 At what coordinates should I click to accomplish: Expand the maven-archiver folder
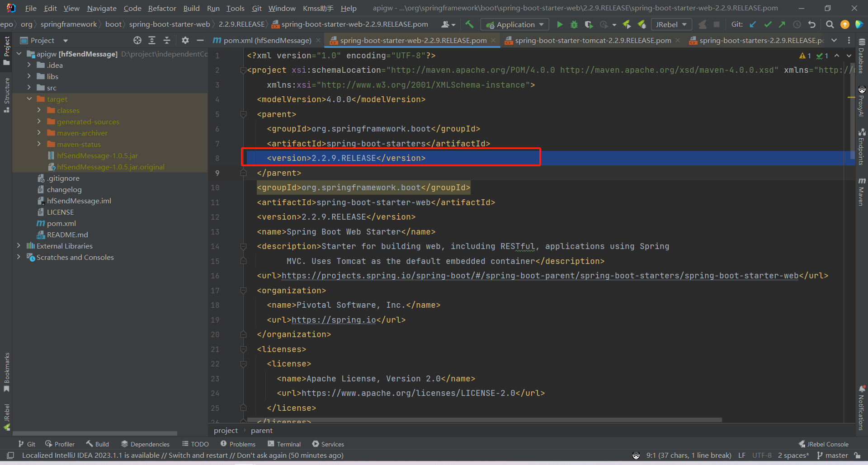tap(39, 133)
